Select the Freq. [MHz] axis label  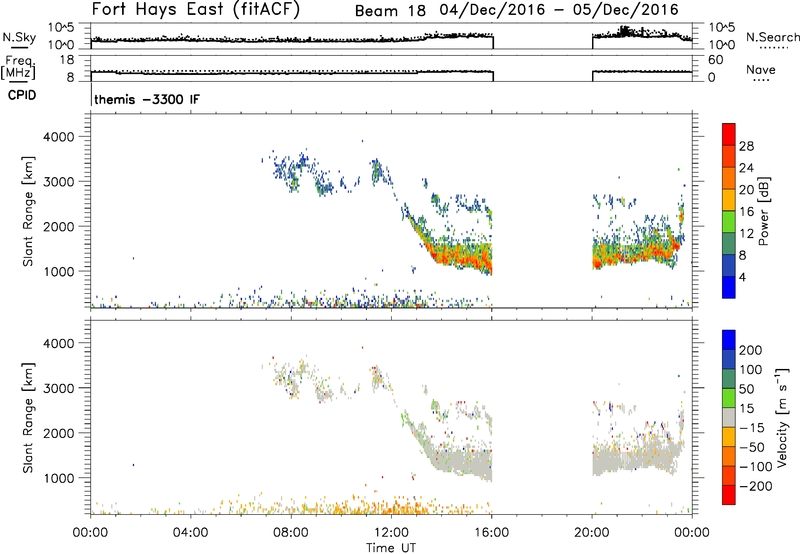(x=18, y=67)
